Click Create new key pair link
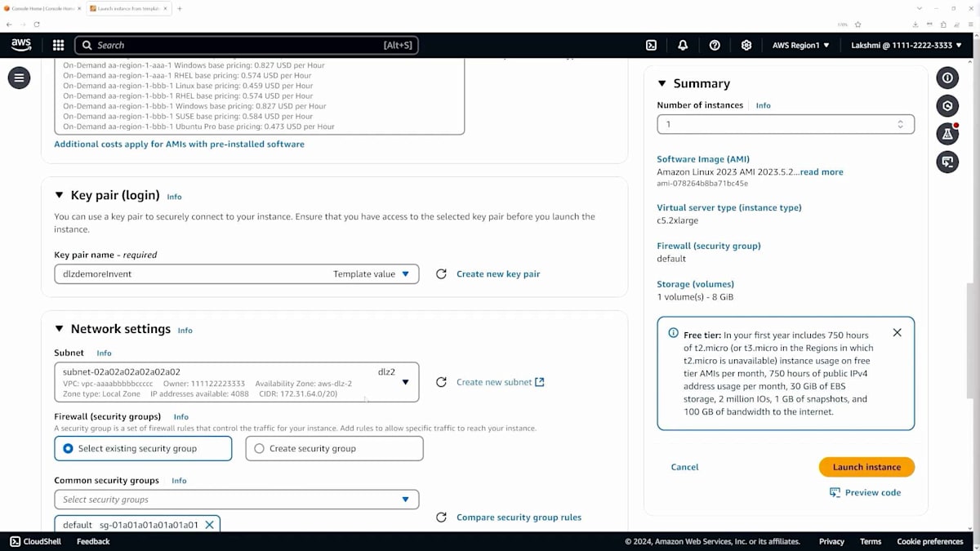The image size is (980, 551). point(498,274)
